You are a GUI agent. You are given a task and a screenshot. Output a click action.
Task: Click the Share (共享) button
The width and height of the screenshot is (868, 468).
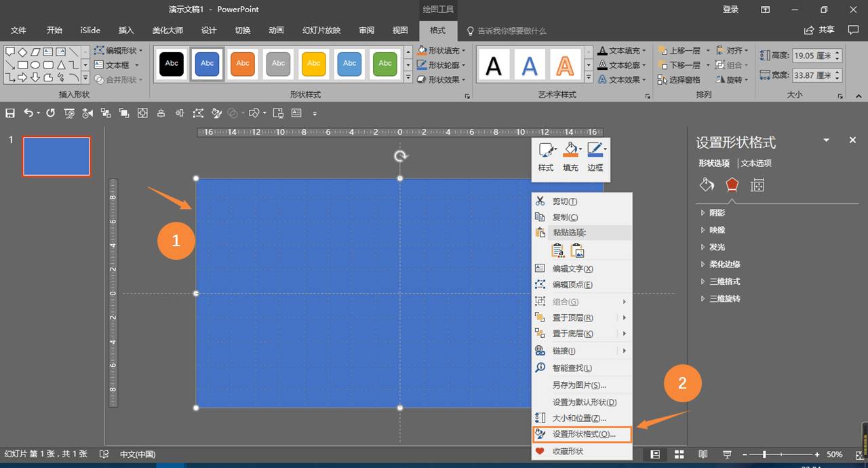pos(819,31)
